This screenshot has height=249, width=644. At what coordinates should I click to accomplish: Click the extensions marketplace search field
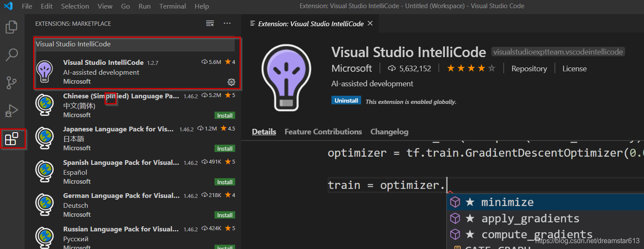(135, 44)
